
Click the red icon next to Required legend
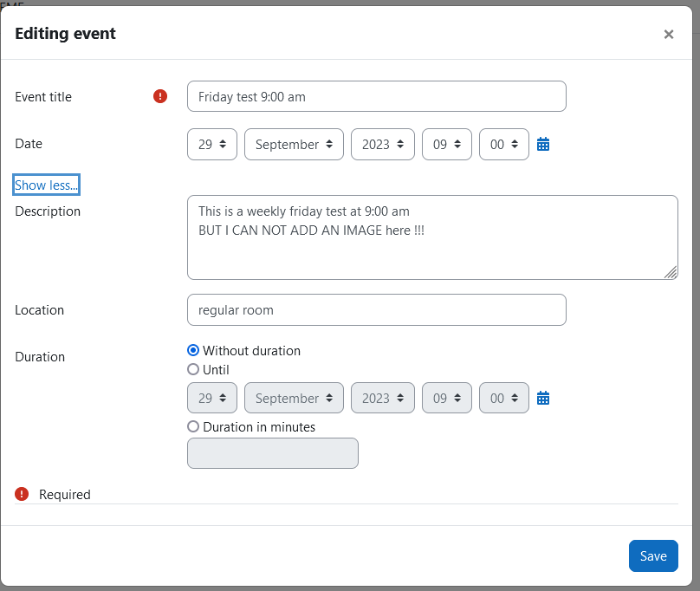point(22,494)
